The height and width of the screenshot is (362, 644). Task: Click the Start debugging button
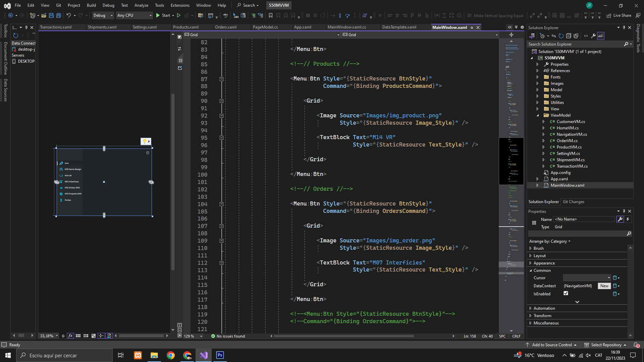click(163, 15)
